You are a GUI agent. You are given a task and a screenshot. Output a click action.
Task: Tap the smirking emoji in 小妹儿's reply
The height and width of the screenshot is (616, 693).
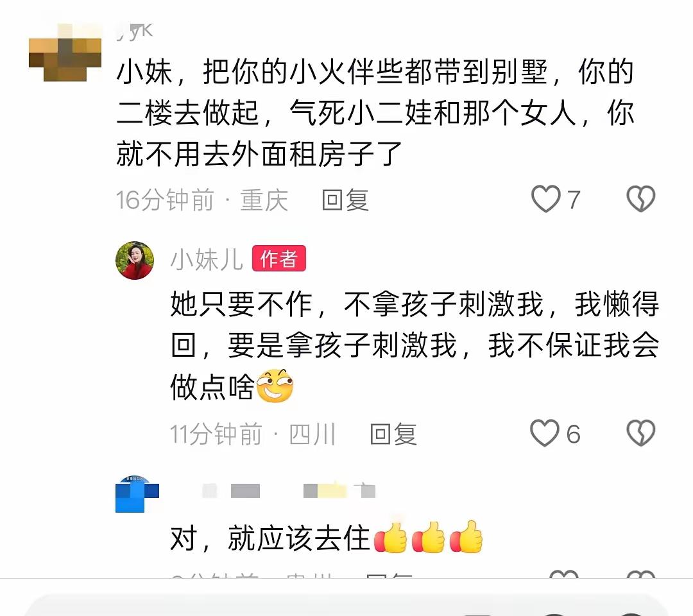(x=275, y=386)
